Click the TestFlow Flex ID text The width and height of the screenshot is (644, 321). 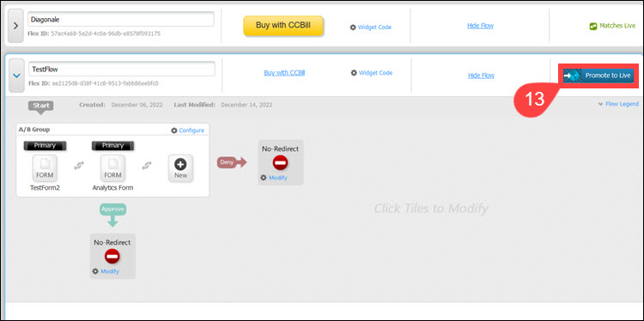point(94,83)
